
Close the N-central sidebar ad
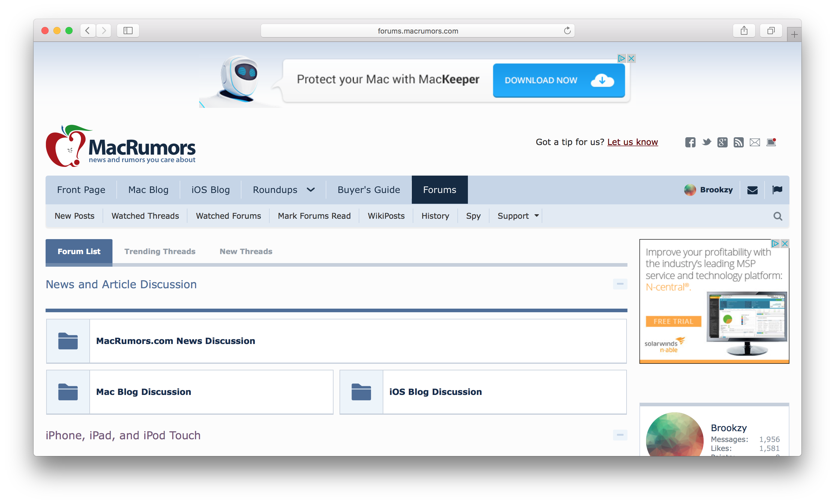click(785, 243)
